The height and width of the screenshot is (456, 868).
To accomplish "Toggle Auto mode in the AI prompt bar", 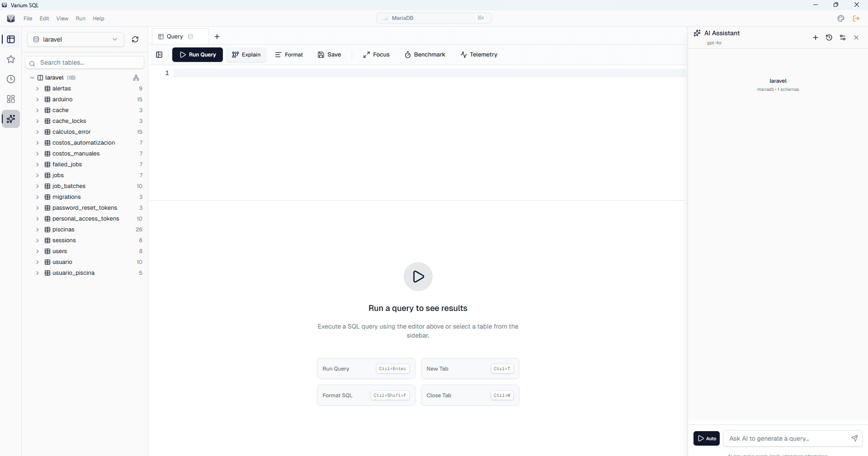I will click(707, 438).
